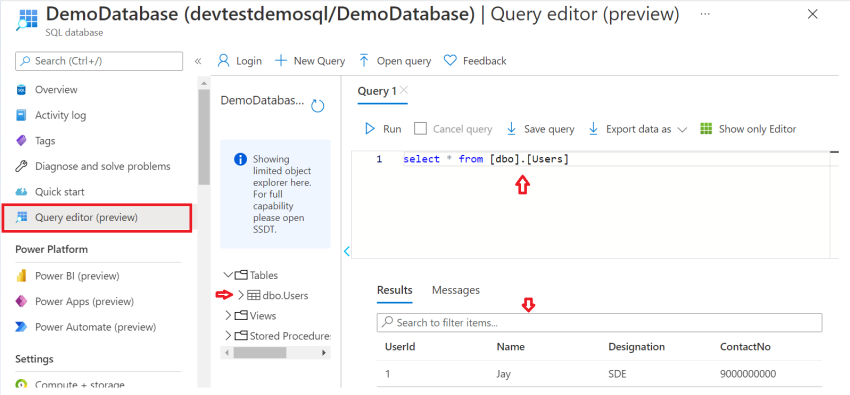
Task: Click Show only Editor grid icon
Action: [706, 129]
